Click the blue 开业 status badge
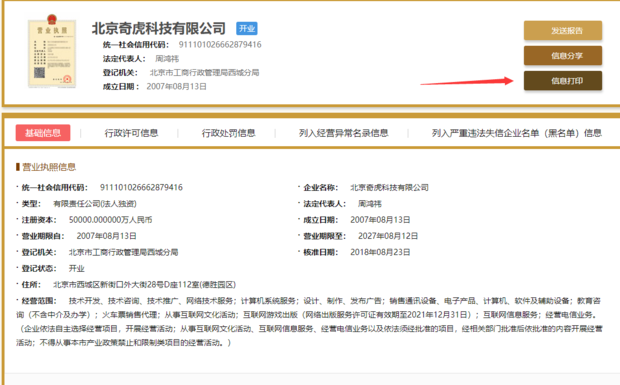The width and height of the screenshot is (620, 385). [x=247, y=28]
